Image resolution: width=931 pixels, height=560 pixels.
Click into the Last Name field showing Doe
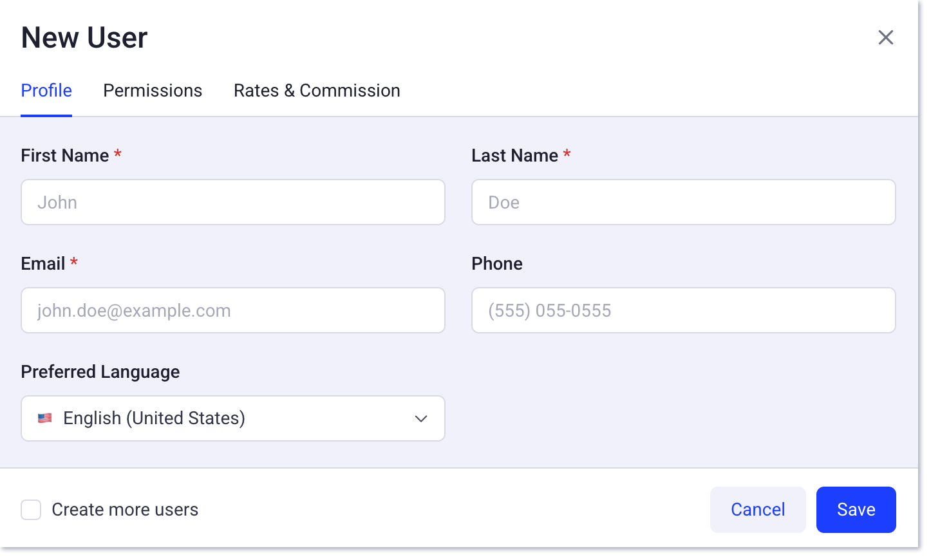tap(684, 202)
